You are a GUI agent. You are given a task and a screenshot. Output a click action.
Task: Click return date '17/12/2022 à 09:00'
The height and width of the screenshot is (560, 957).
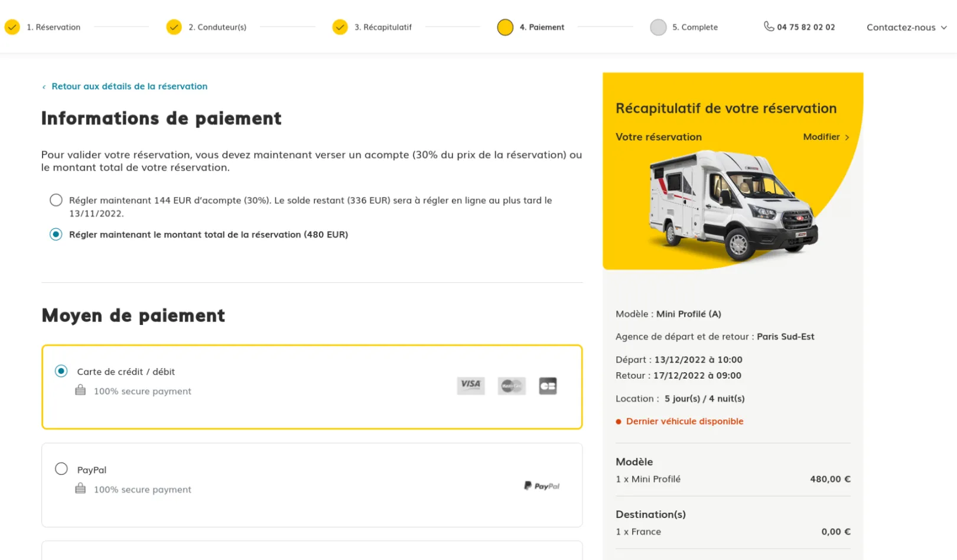(x=697, y=376)
